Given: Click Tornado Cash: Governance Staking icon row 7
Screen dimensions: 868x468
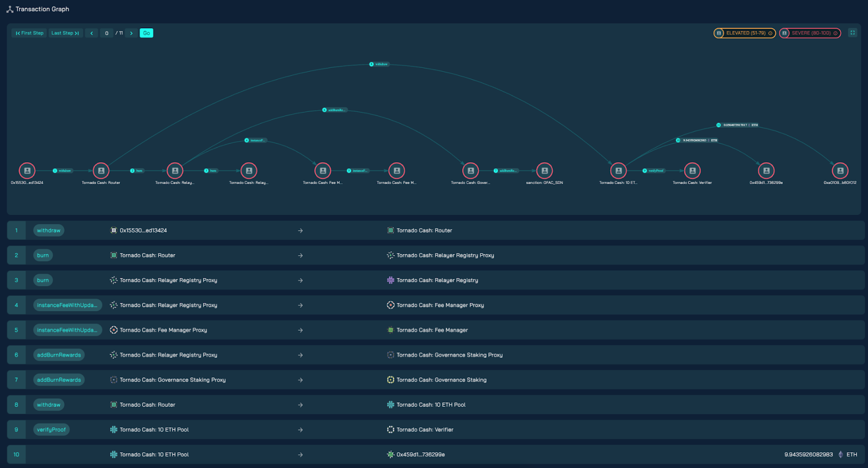Looking at the screenshot, I should (x=391, y=380).
